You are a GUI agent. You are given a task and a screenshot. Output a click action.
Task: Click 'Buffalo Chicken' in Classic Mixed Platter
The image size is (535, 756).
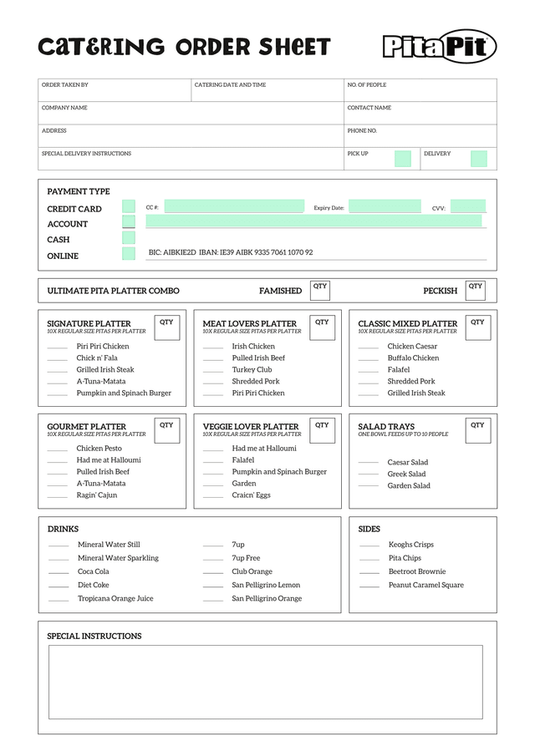pyautogui.click(x=414, y=358)
